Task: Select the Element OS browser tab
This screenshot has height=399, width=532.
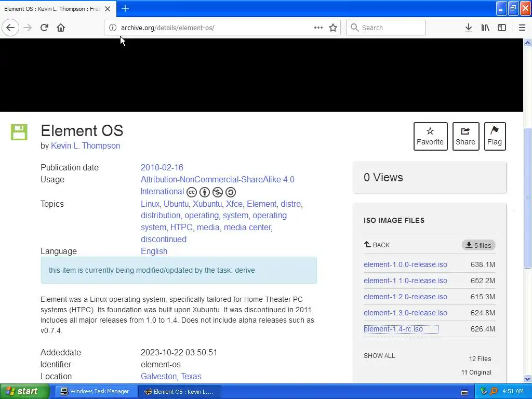Action: pos(57,9)
